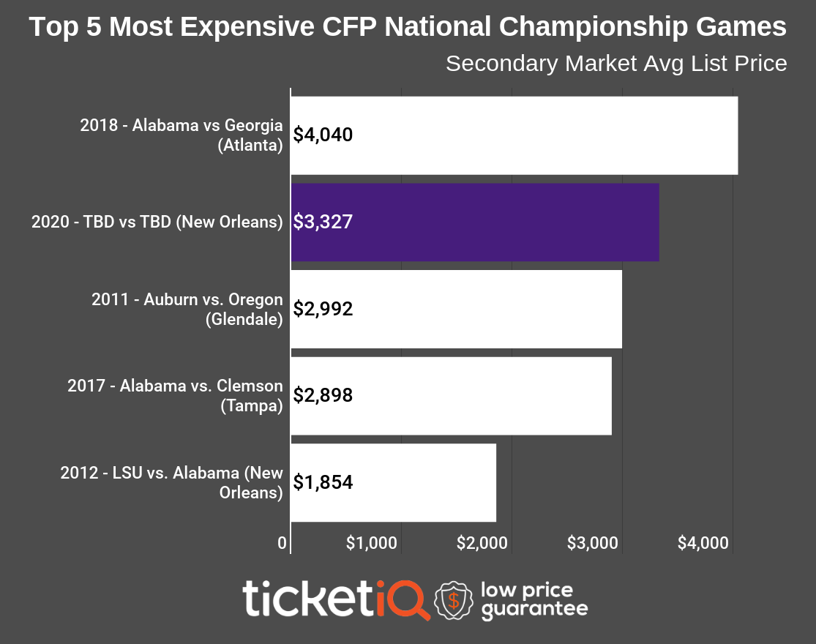Image resolution: width=816 pixels, height=644 pixels.
Task: Click the $4,040 value label
Action: pyautogui.click(x=323, y=135)
